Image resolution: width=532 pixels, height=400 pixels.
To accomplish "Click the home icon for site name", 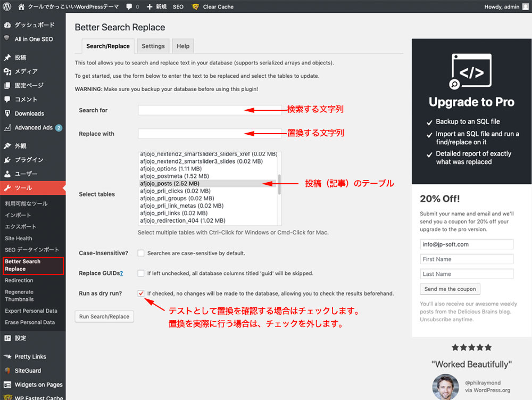I will click(x=21, y=6).
